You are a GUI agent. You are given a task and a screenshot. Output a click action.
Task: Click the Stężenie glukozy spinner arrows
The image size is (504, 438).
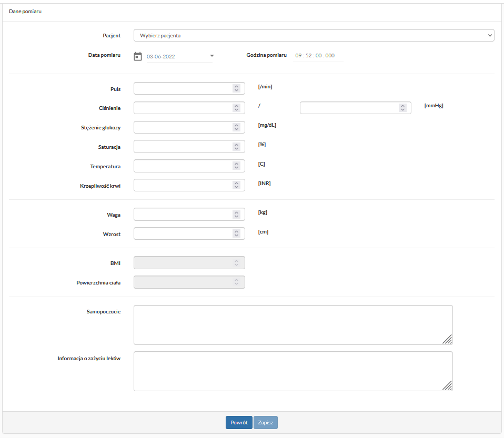coord(237,127)
